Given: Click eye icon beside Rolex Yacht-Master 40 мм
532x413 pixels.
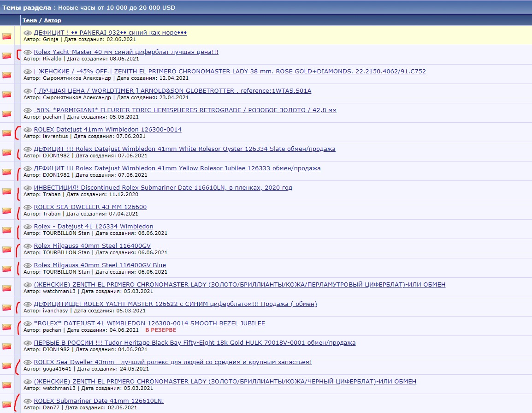Looking at the screenshot, I should tap(28, 52).
